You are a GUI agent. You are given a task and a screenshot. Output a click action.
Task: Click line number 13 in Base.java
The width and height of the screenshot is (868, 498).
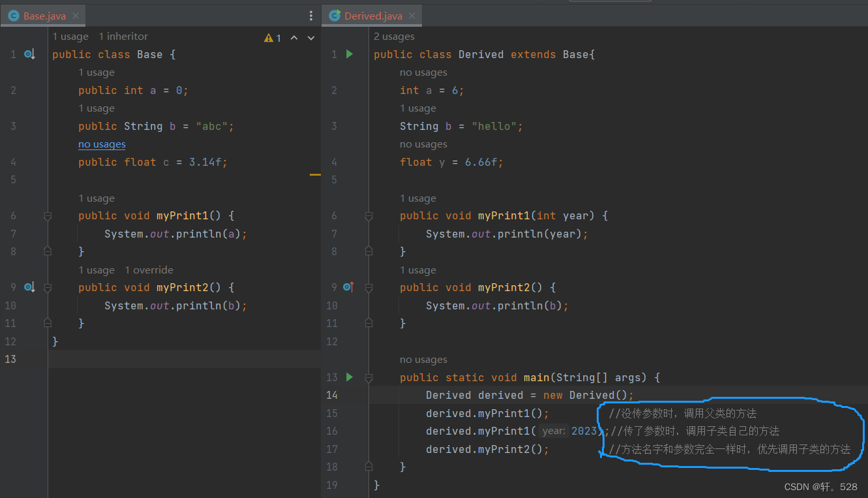click(x=10, y=359)
